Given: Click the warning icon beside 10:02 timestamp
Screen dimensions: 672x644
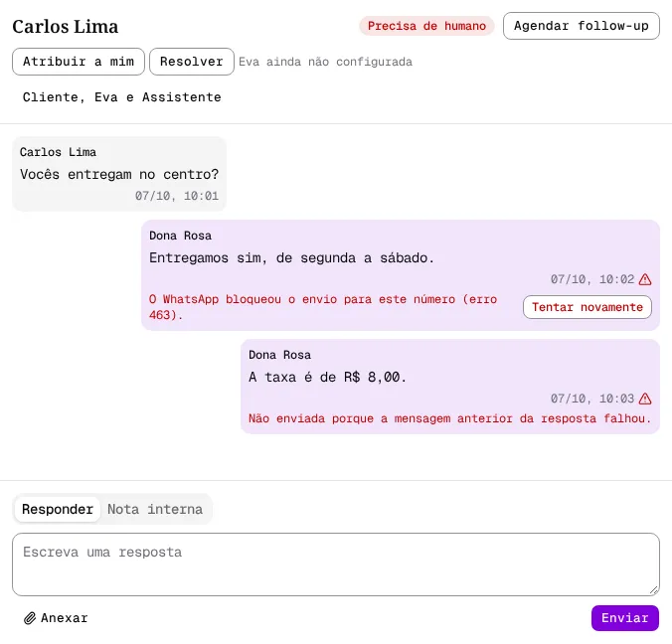Looking at the screenshot, I should coord(645,279).
